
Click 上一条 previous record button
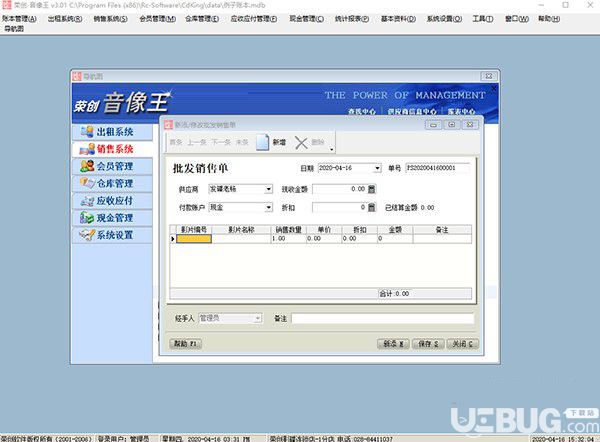click(x=197, y=142)
